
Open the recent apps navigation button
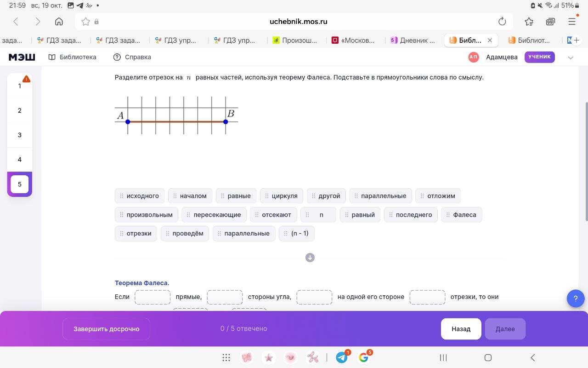(x=443, y=357)
